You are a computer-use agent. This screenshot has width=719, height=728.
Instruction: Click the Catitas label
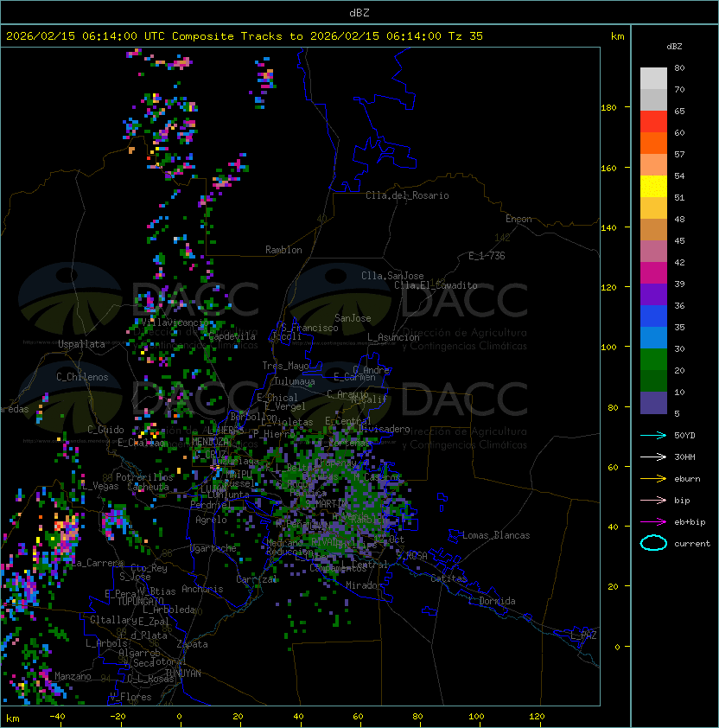(449, 578)
